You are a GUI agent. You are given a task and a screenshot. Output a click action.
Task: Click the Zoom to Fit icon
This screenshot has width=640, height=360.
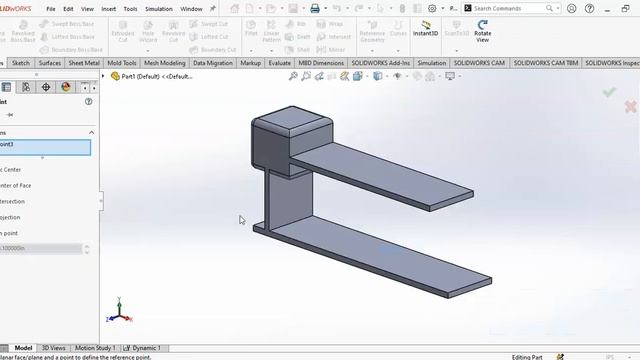pyautogui.click(x=293, y=76)
